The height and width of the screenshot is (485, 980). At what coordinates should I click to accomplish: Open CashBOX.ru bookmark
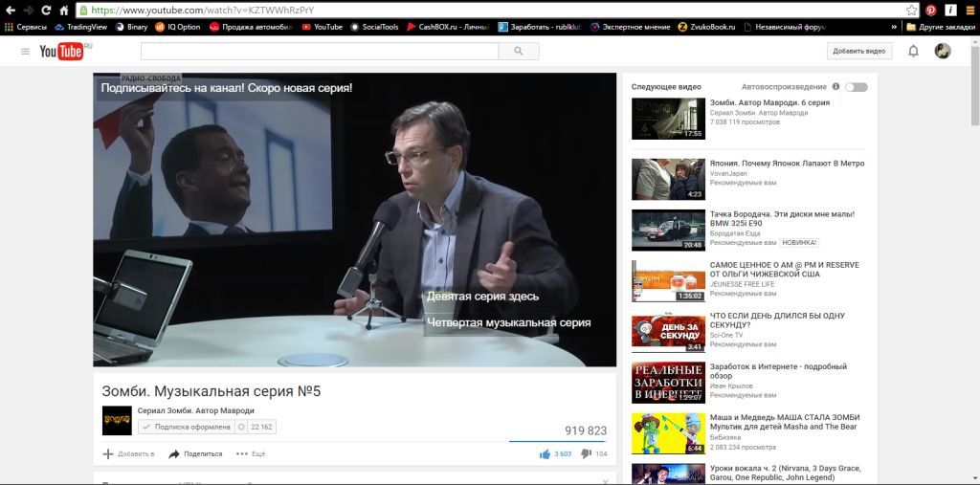pos(448,27)
